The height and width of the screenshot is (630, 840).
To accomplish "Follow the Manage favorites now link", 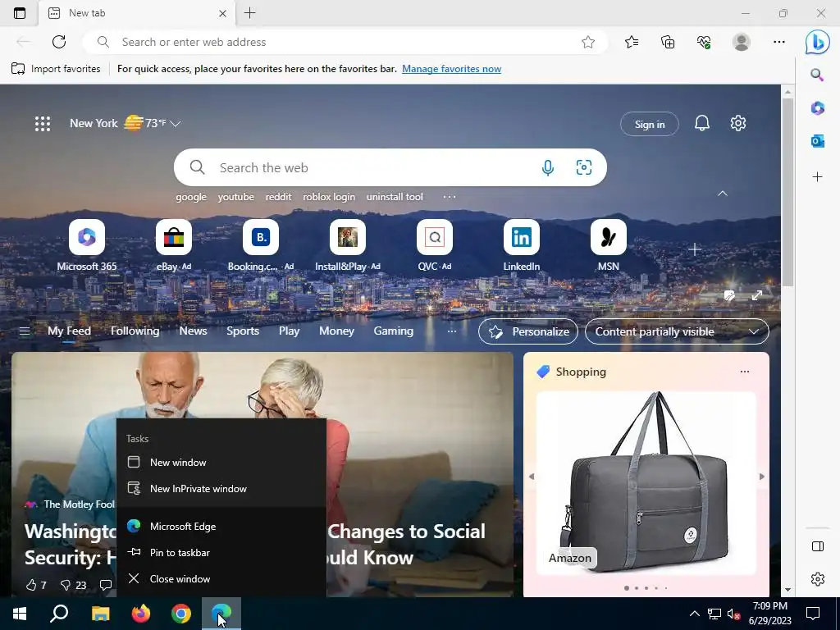I will coord(452,69).
